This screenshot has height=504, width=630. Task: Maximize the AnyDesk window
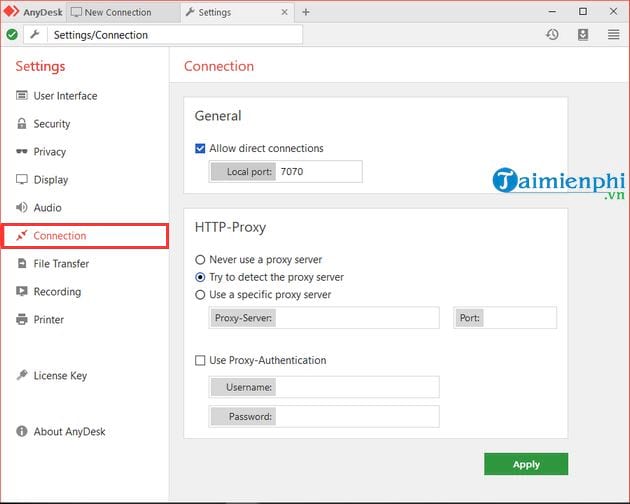click(583, 12)
